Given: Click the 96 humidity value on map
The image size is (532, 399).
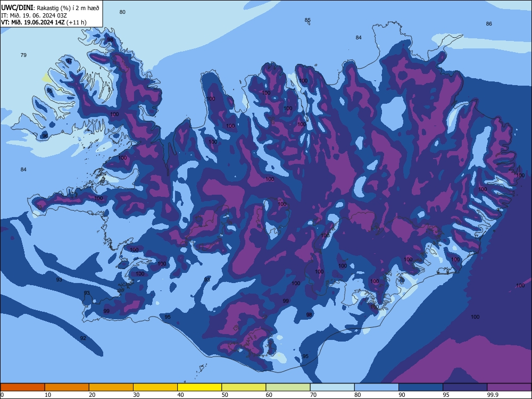Looking at the screenshot, I should point(45,136).
